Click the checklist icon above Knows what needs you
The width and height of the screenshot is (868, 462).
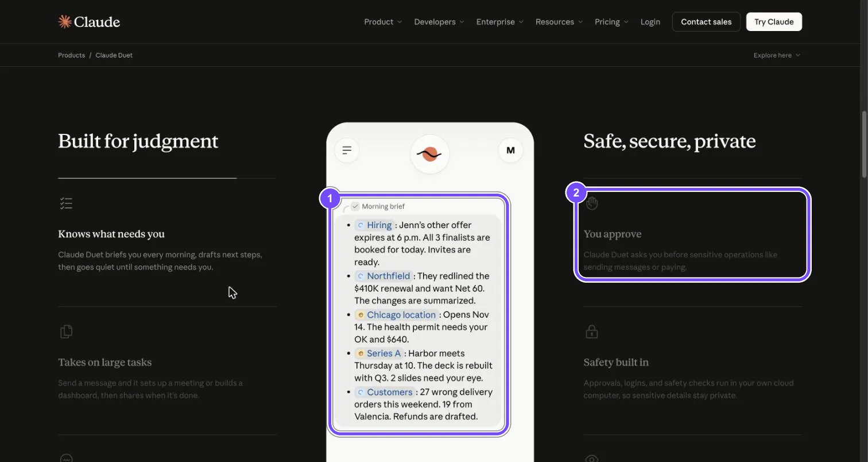pos(66,203)
